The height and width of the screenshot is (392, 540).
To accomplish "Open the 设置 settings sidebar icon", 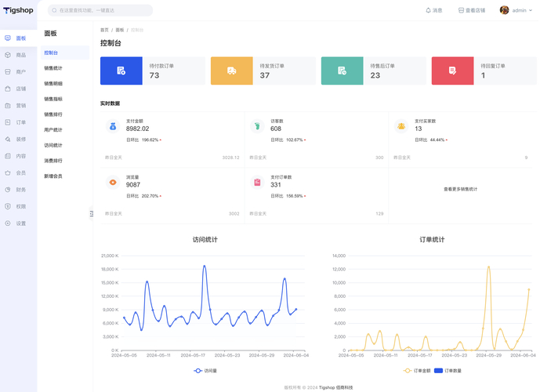I will pos(8,223).
